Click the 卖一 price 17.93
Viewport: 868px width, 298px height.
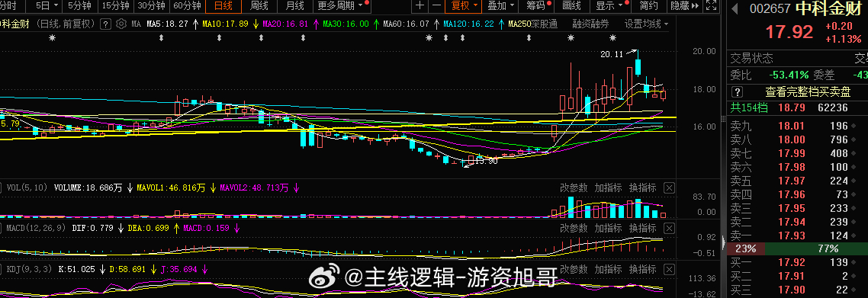click(x=792, y=236)
